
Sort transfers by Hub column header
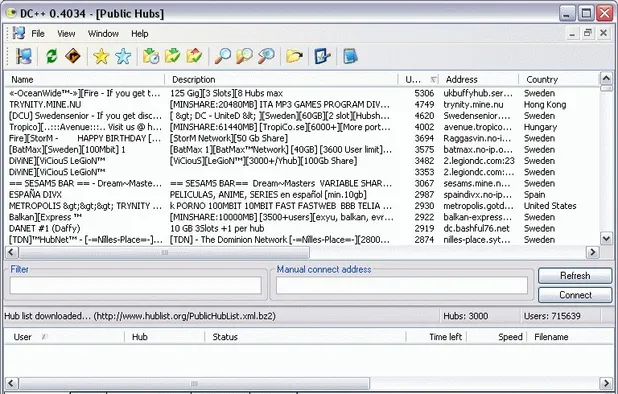click(x=165, y=337)
